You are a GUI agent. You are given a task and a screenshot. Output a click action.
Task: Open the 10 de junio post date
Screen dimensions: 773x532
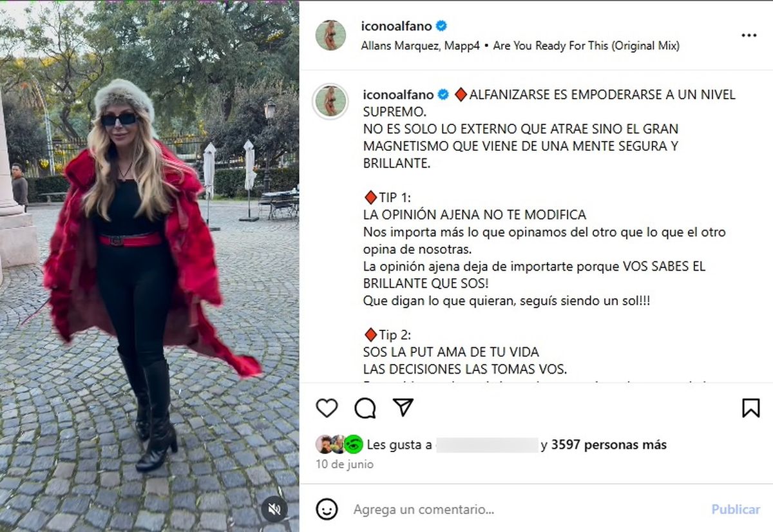coord(345,464)
